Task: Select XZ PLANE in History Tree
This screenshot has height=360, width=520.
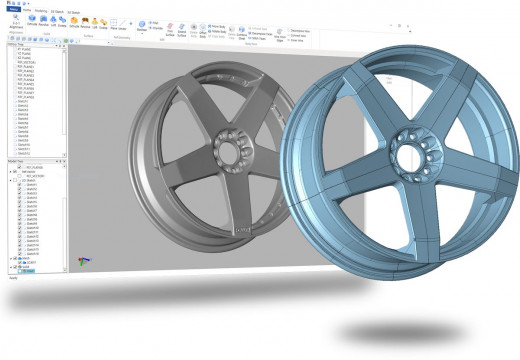Action: pyautogui.click(x=24, y=58)
